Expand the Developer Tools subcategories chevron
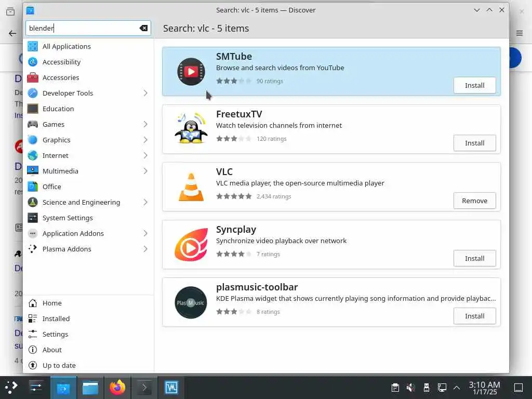The image size is (532, 399). 145,93
